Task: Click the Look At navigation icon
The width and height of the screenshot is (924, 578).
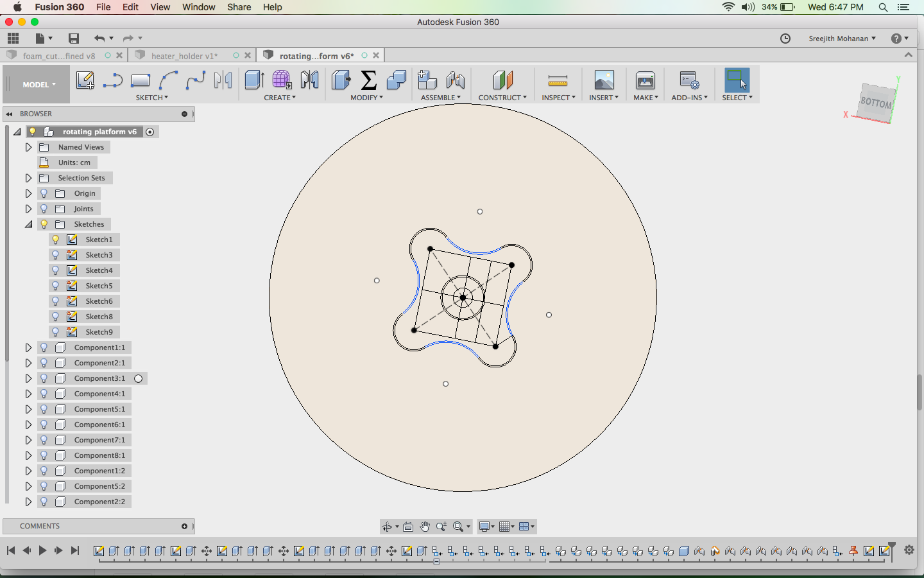Action: tap(408, 527)
